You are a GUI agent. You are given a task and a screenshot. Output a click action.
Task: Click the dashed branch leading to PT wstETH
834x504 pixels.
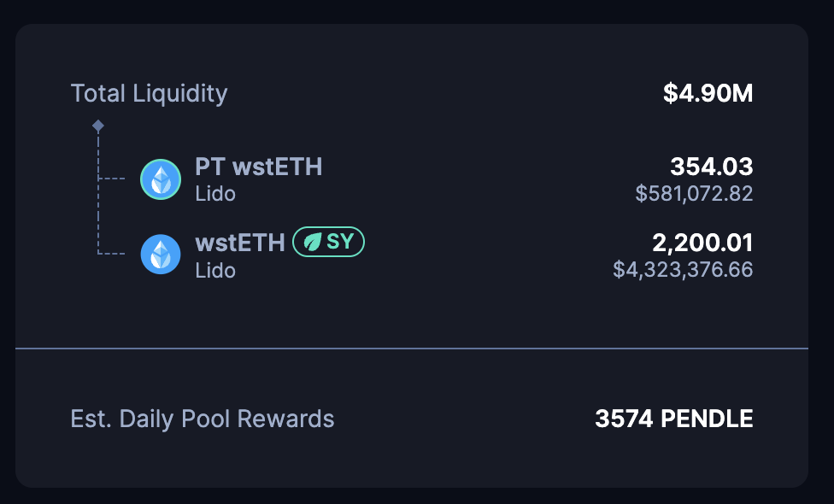[x=113, y=179]
